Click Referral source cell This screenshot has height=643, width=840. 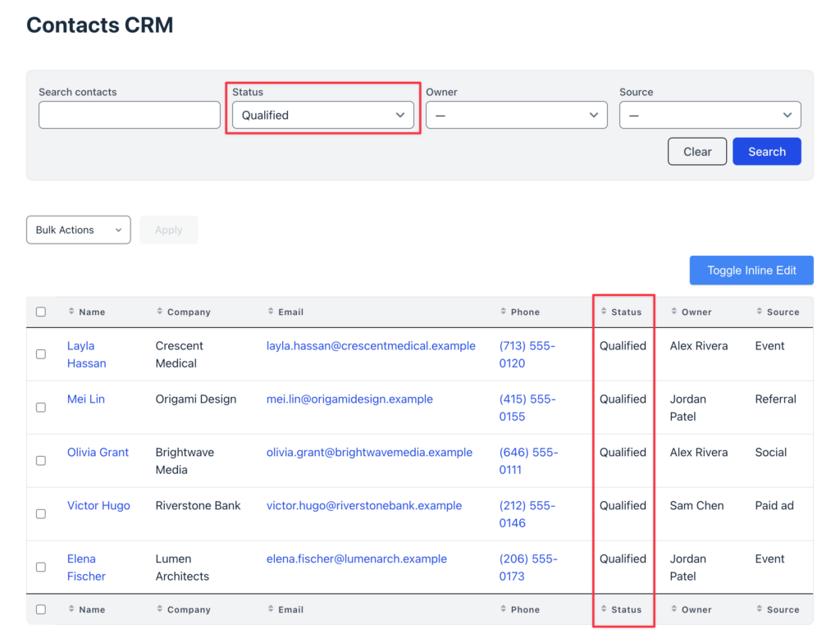click(x=775, y=399)
